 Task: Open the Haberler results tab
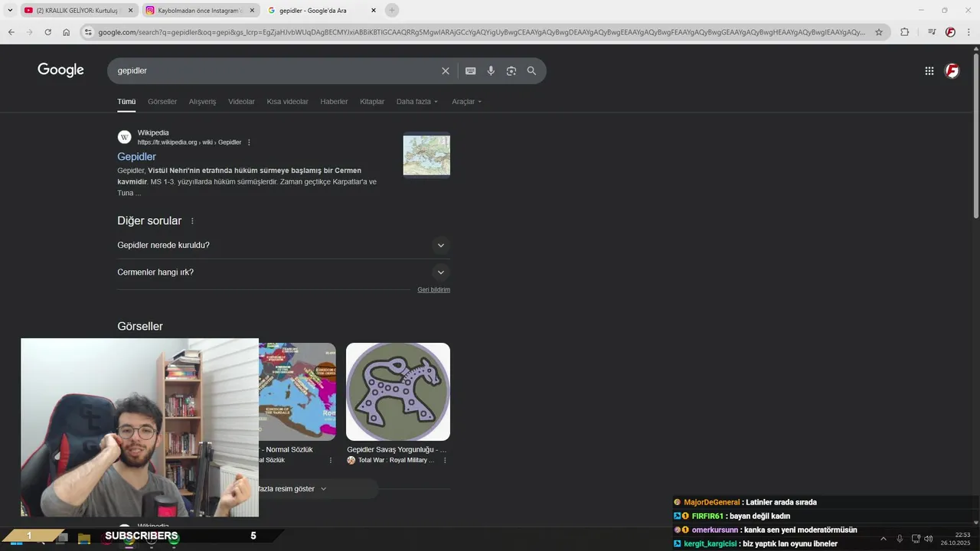[x=334, y=102]
